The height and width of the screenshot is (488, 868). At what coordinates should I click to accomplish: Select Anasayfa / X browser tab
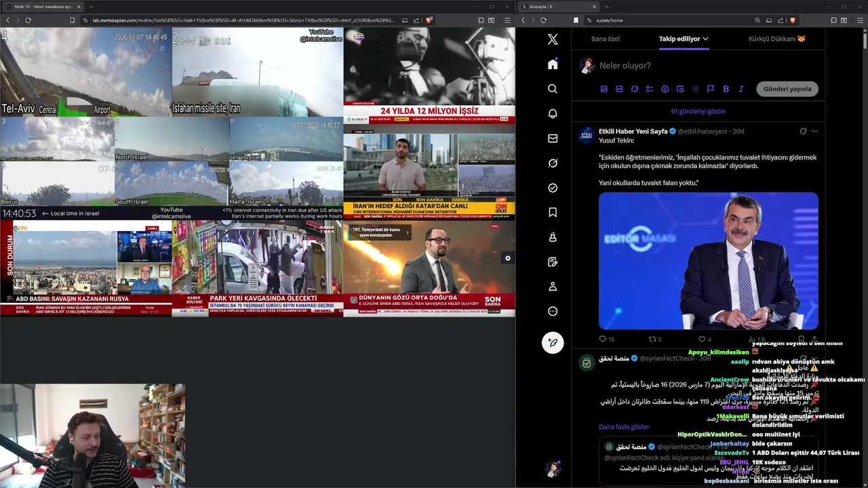[560, 6]
